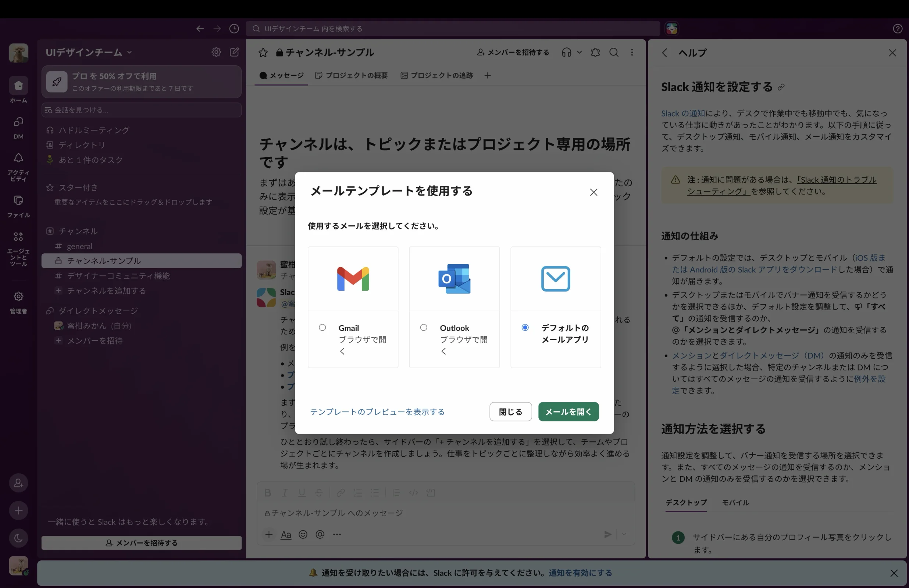Click the メールを開く button
This screenshot has width=909, height=588.
[x=568, y=412]
